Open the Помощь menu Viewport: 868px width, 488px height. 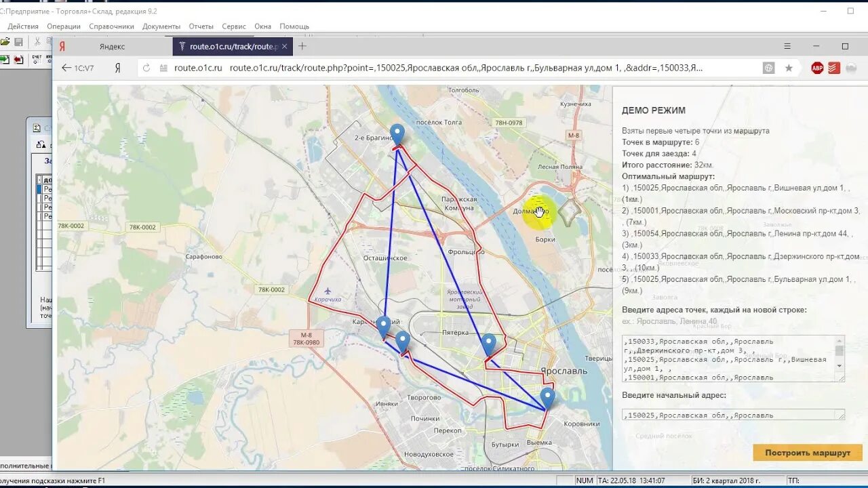[x=294, y=26]
